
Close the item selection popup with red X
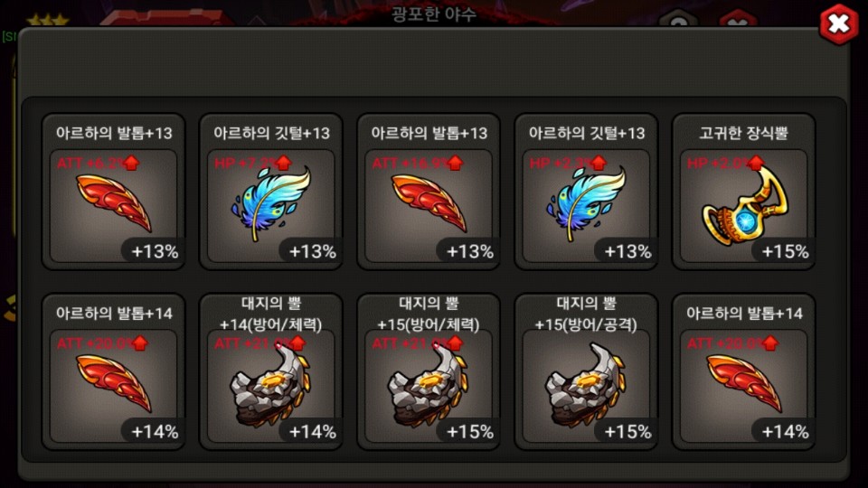click(839, 23)
